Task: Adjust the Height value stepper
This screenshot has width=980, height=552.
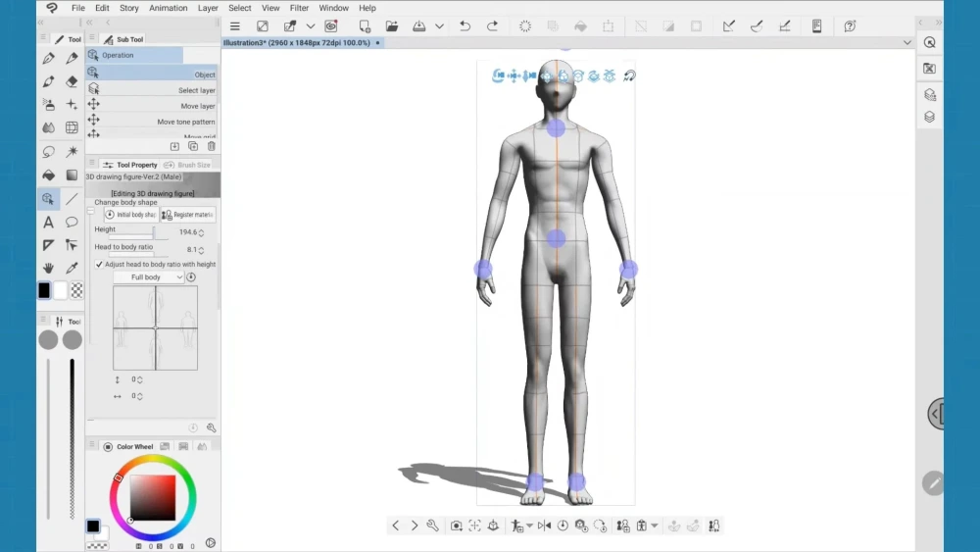Action: 201,232
